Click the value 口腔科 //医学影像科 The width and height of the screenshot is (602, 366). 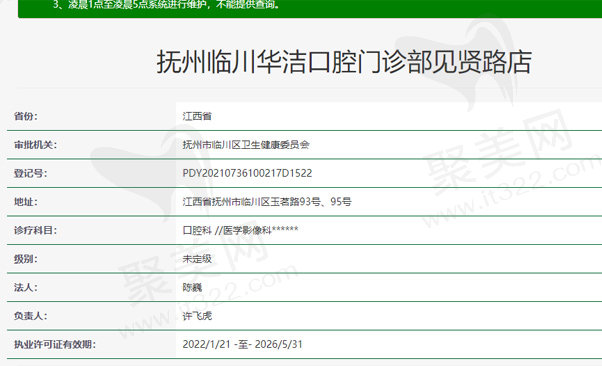tap(240, 230)
